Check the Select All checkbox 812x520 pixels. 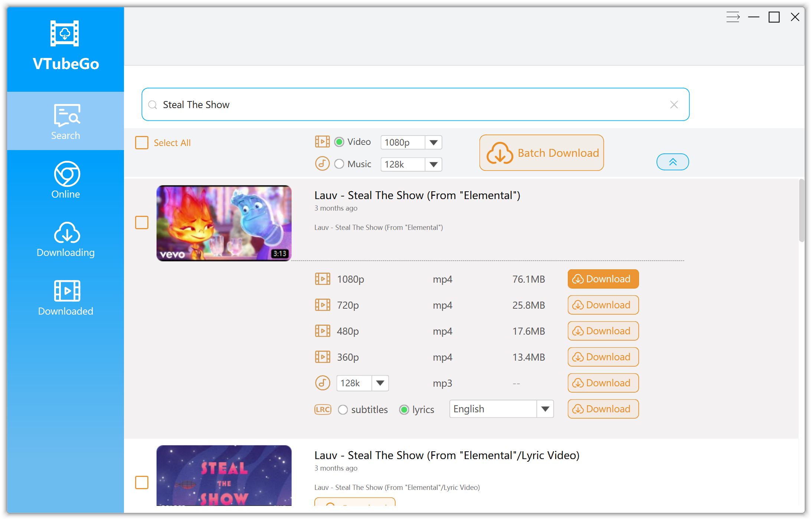pyautogui.click(x=142, y=143)
